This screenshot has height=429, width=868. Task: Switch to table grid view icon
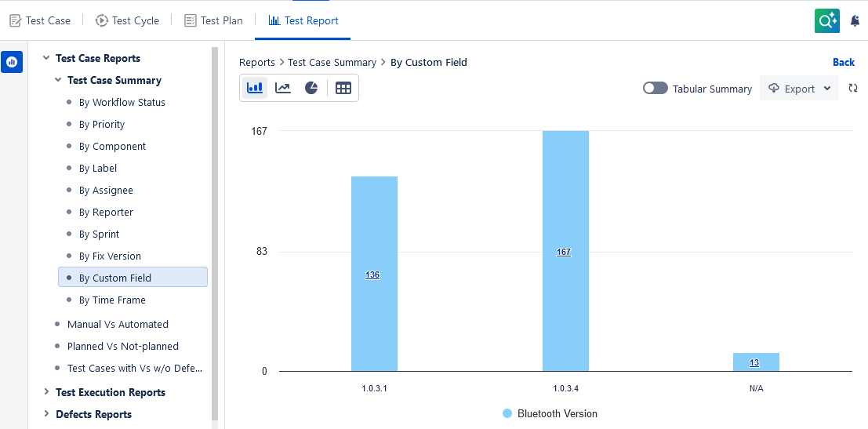pos(343,88)
